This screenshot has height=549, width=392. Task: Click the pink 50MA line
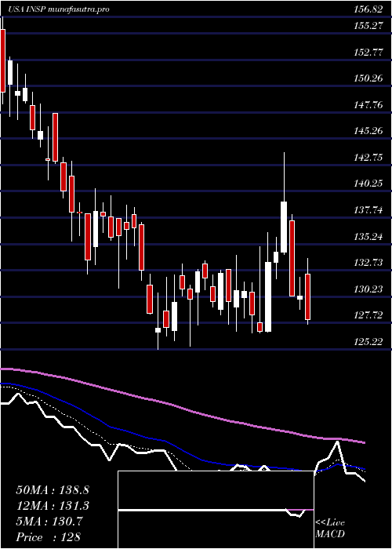182,407
